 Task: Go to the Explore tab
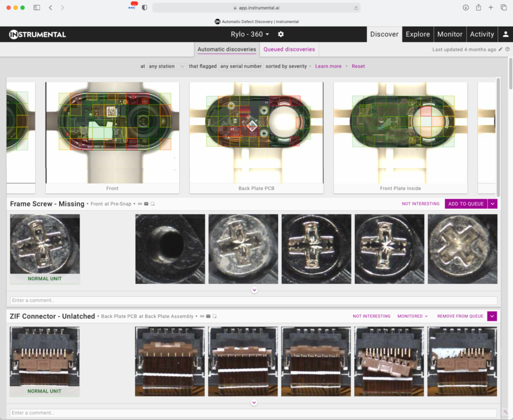417,34
